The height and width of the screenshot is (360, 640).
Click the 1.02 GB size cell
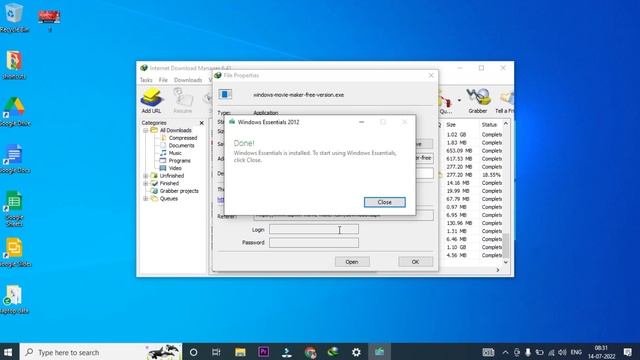[456, 135]
